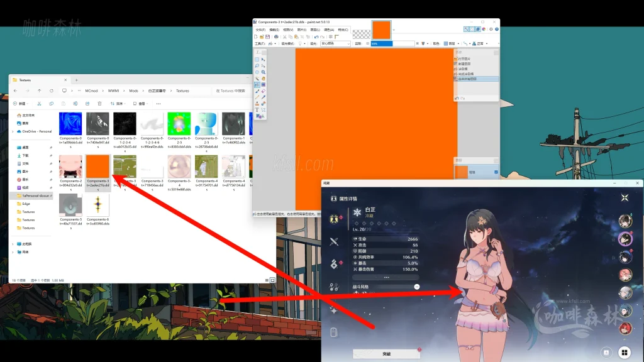Click the delete trash icon in Explorer toolbar
This screenshot has height=362, width=644.
pos(99,104)
